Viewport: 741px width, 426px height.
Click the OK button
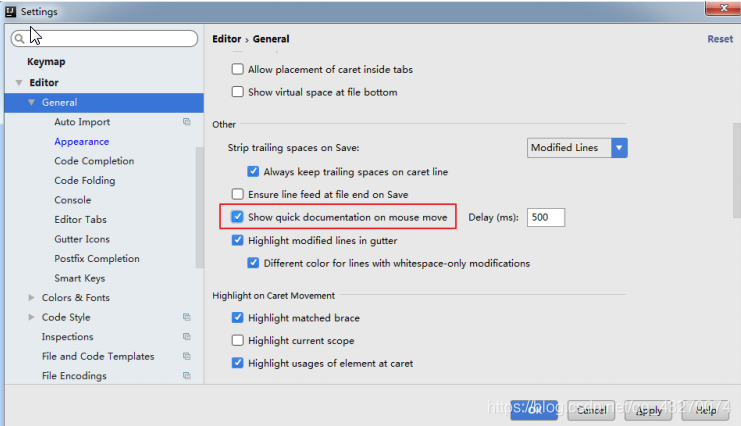click(x=534, y=410)
